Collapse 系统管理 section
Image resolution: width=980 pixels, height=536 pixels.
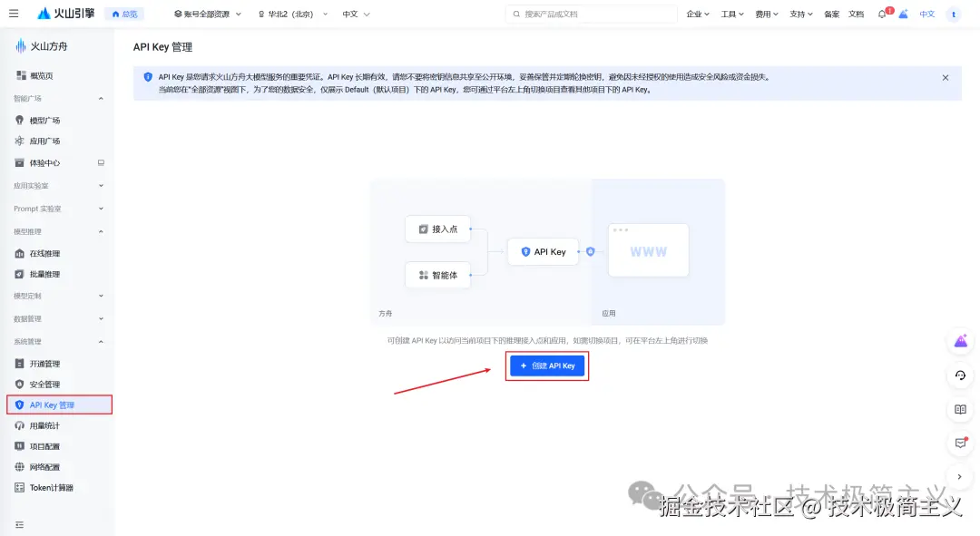pyautogui.click(x=59, y=342)
